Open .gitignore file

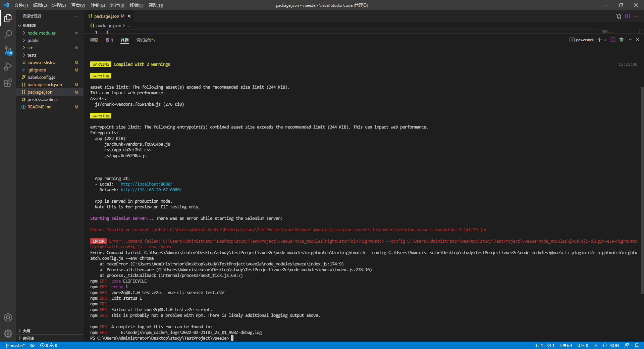50,70
